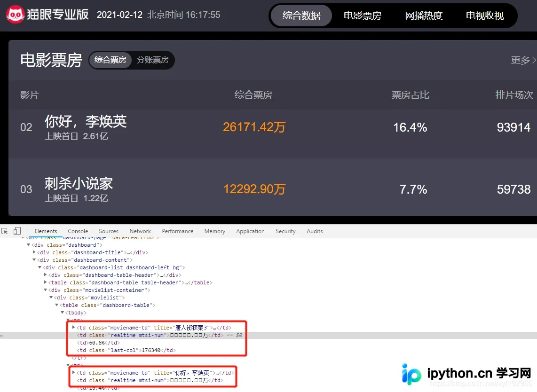Collapse the dashboard-content div node
The width and height of the screenshot is (537, 392).
[34, 260]
